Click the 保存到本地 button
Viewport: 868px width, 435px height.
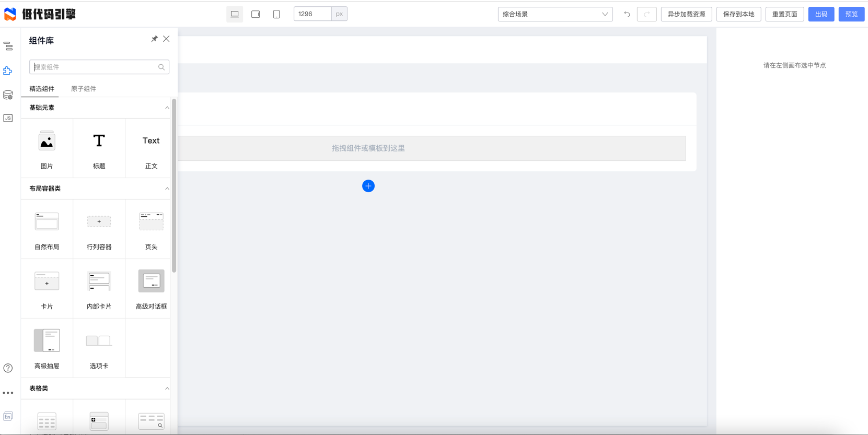coord(738,14)
